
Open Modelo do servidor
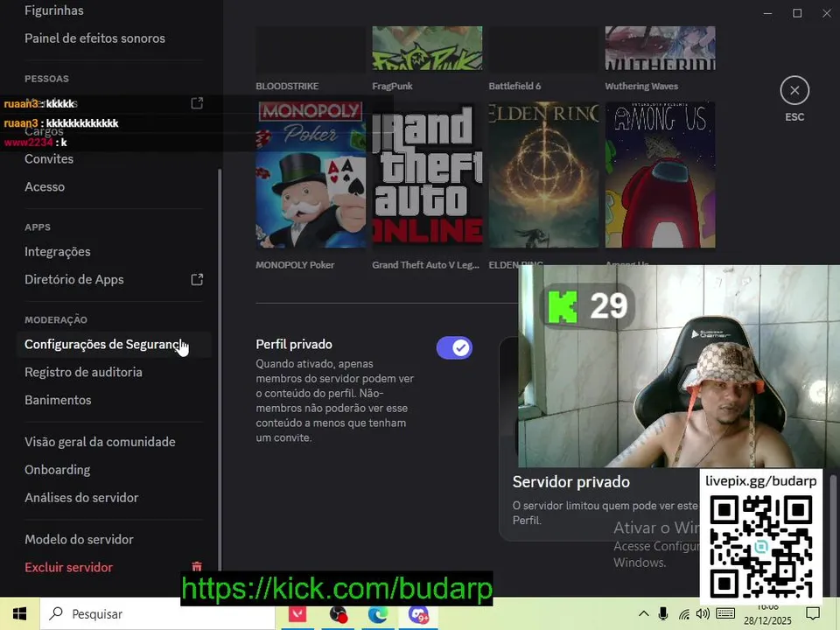coord(79,540)
